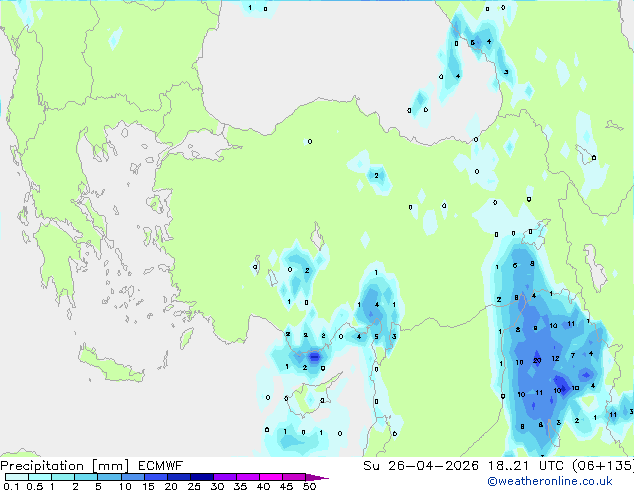
Task: Click the 'Precipitation [mm]' title text
Action: pyautogui.click(x=65, y=466)
